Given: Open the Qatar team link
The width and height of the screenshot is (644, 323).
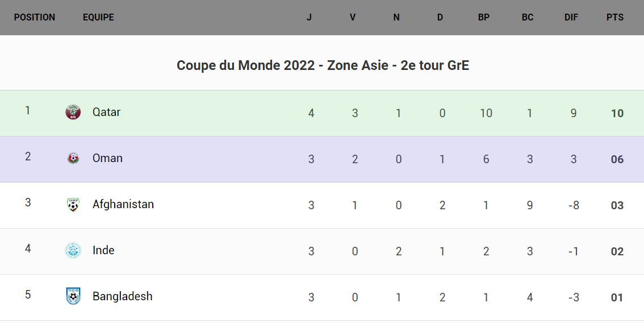Looking at the screenshot, I should pos(106,112).
